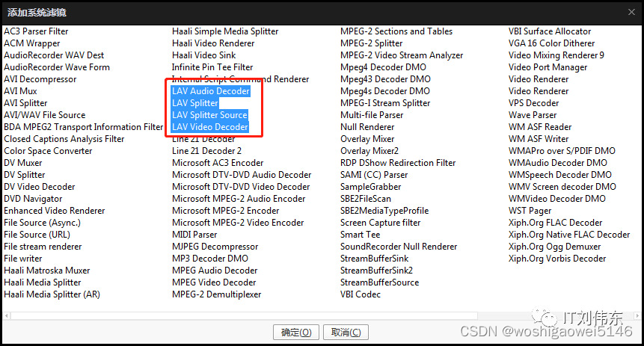
Task: Select File Source (URL)
Action: (37, 235)
